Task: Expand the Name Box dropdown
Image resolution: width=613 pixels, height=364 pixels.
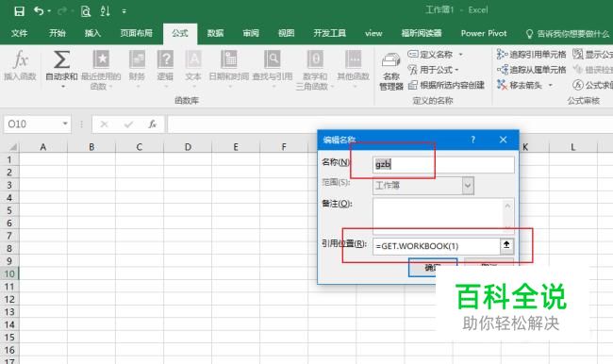Action: [65, 124]
